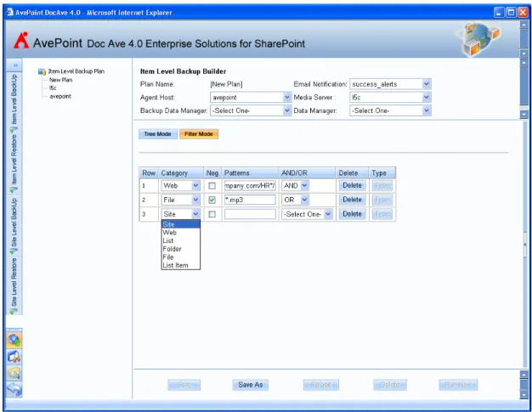Click the green icon beside Site Level BackUp tab

click(14, 251)
